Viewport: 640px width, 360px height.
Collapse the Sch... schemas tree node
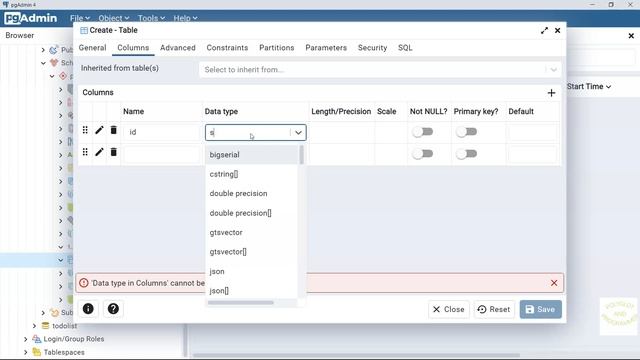click(x=43, y=63)
